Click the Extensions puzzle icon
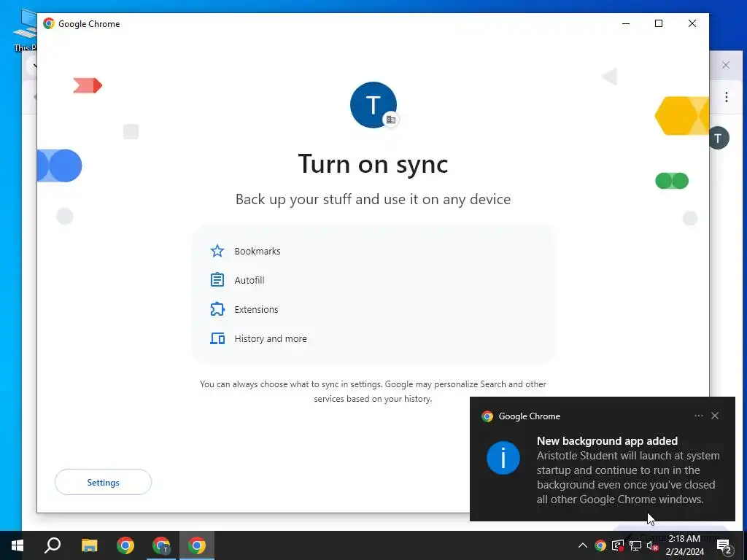 click(217, 309)
